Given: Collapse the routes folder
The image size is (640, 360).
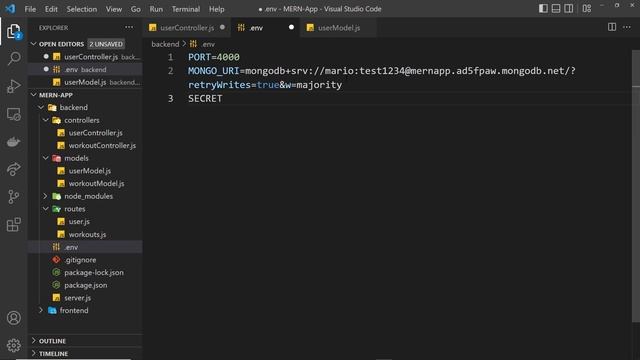Looking at the screenshot, I should tap(46, 209).
